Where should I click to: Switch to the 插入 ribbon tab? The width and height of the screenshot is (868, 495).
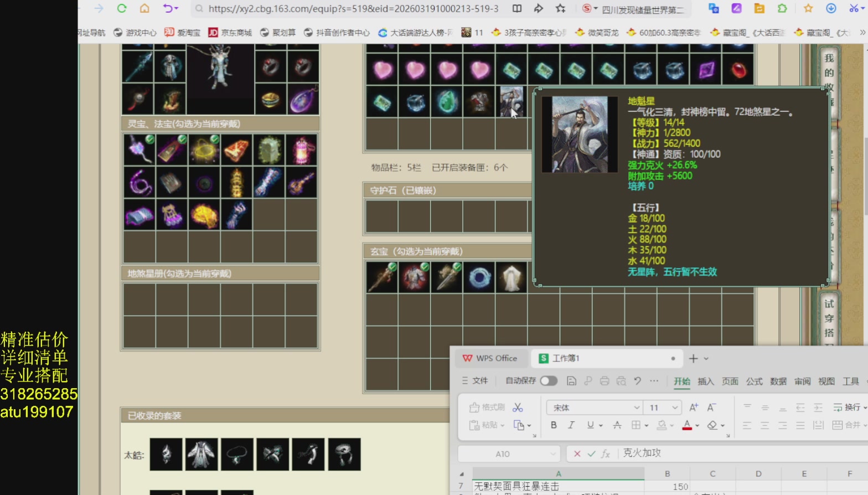point(706,381)
